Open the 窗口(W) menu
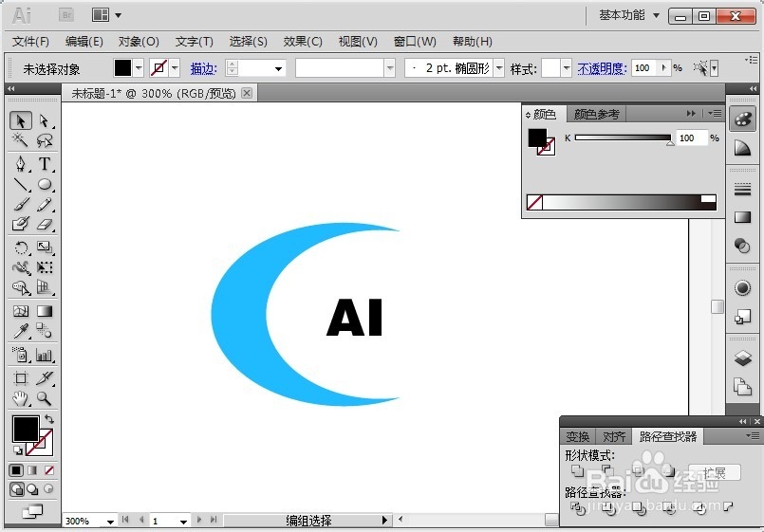764x532 pixels. (415, 42)
